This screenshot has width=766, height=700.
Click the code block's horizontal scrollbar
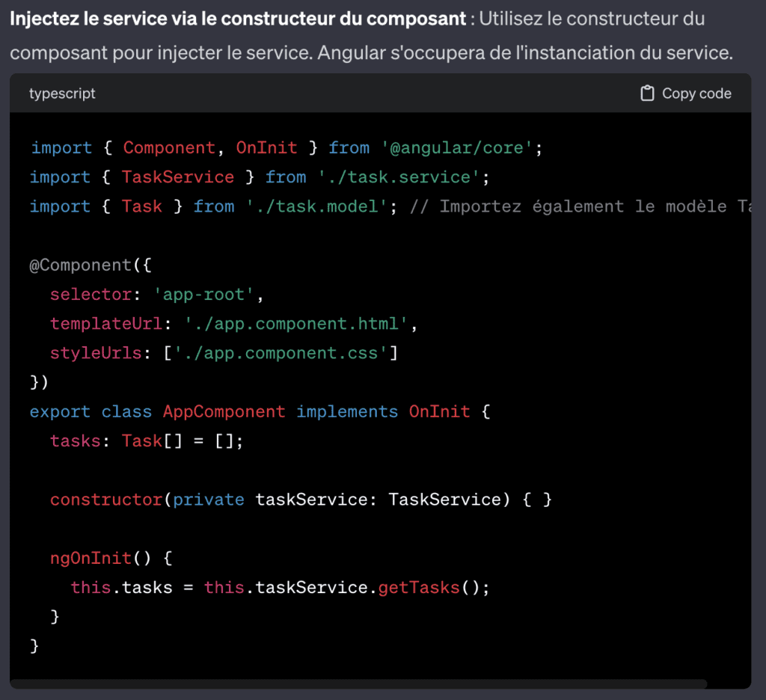(359, 684)
